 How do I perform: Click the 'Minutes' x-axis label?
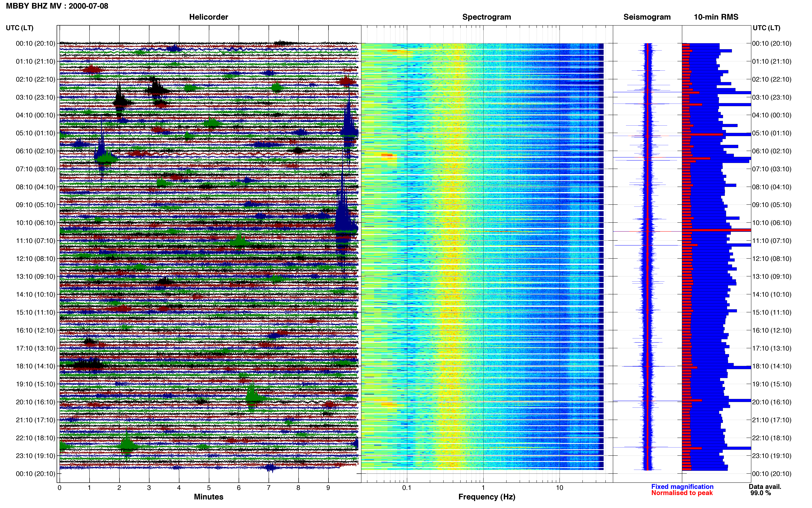[209, 497]
